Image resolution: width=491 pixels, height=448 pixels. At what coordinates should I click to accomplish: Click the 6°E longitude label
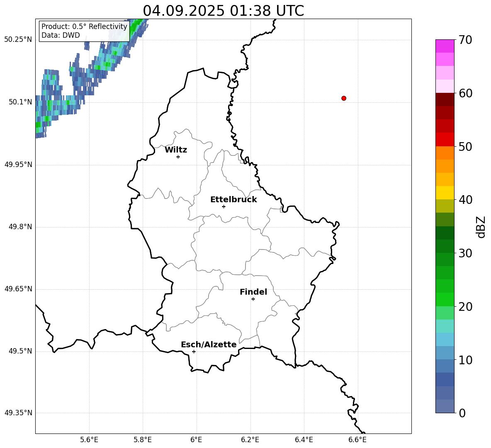point(196,440)
